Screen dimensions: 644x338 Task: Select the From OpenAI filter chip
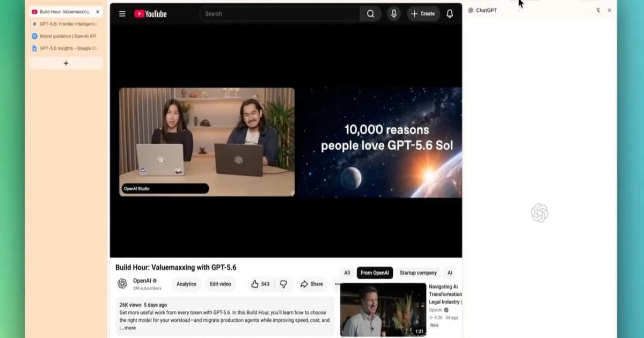tap(375, 273)
